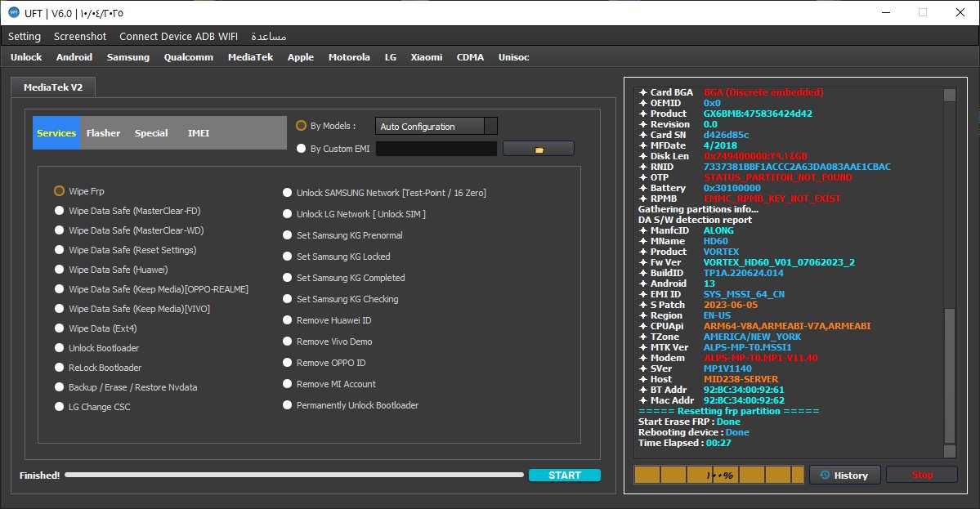Click the log scrollbar up arrow

pyautogui.click(x=950, y=95)
